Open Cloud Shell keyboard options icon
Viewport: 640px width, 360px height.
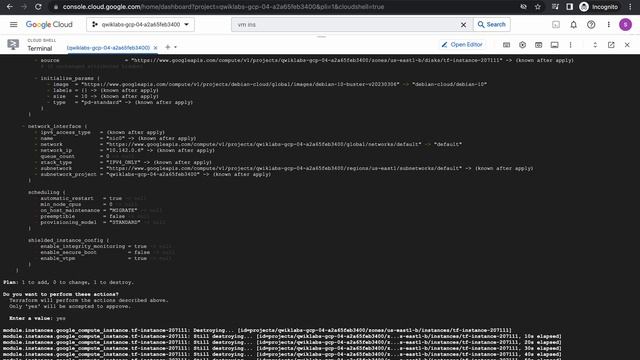(x=507, y=45)
